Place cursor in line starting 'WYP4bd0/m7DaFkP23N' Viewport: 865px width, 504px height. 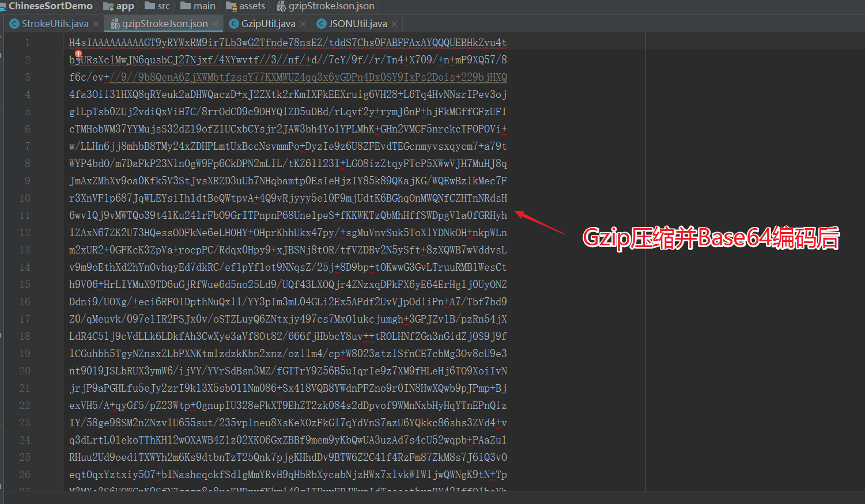pos(288,164)
